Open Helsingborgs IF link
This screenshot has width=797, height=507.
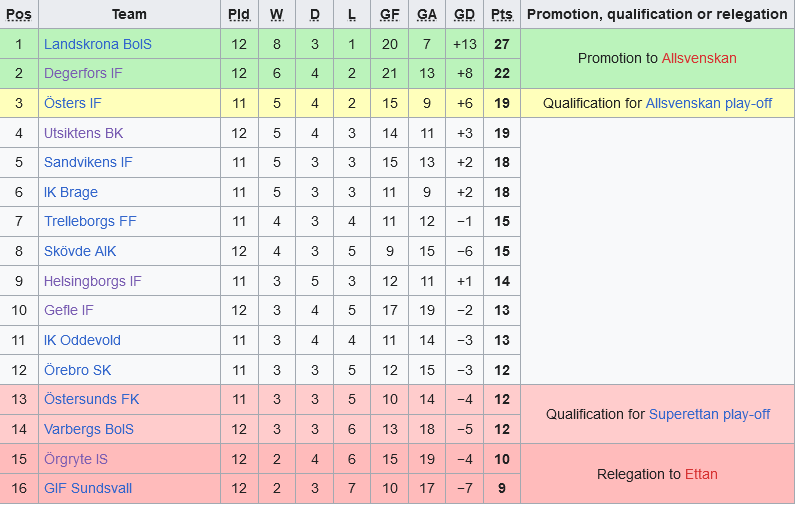92,281
